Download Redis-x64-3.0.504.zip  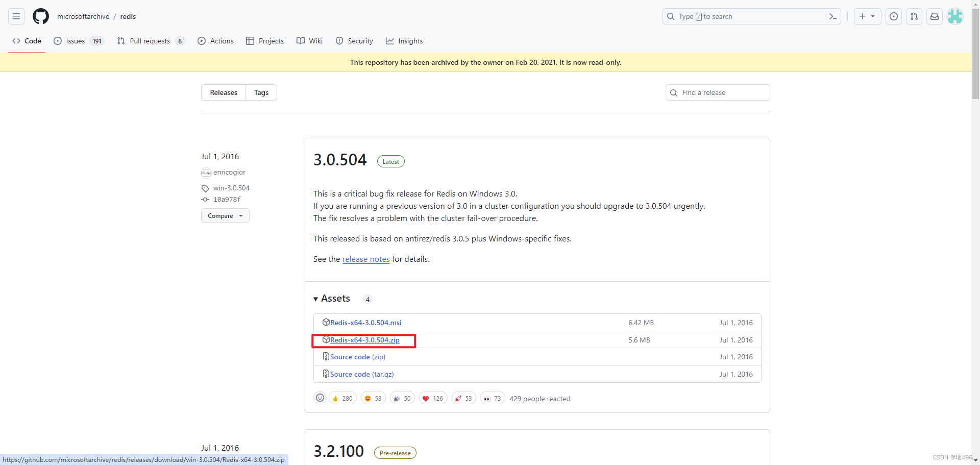click(364, 340)
